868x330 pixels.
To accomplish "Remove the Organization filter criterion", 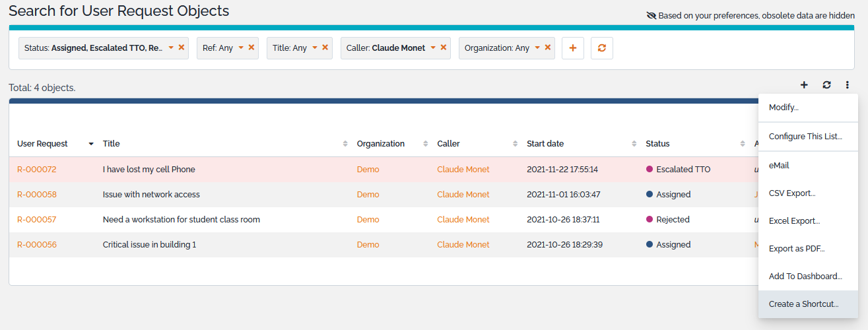I will click(548, 48).
